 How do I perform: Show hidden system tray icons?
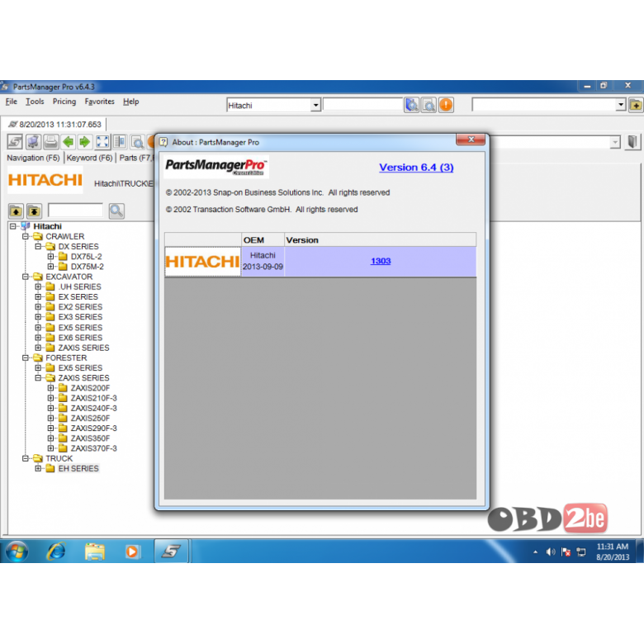point(535,552)
